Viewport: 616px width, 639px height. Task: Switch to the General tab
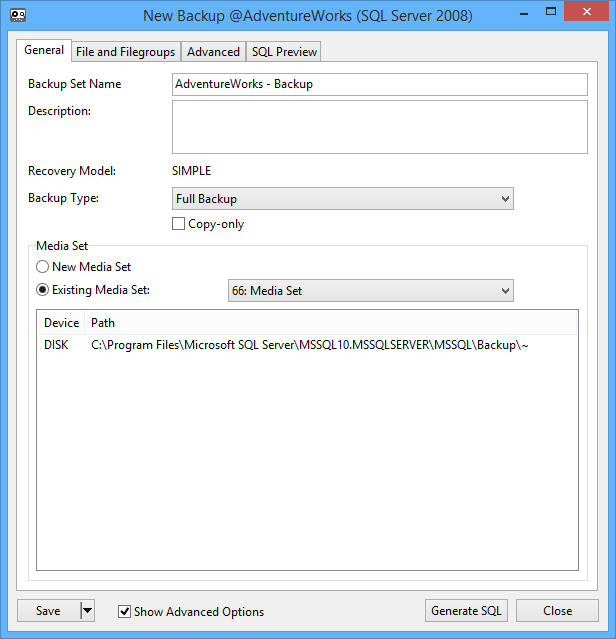click(44, 50)
